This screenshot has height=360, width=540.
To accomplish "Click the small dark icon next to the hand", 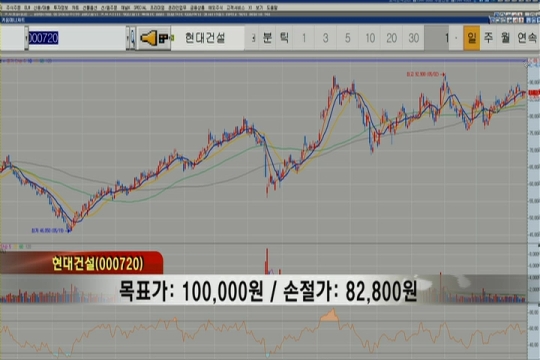I will point(163,38).
